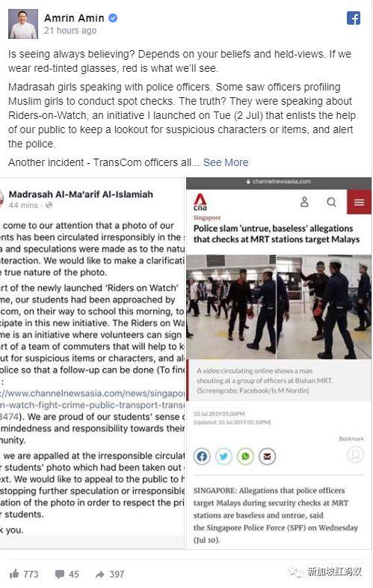Click the Facebook logo icon
The height and width of the screenshot is (588, 373).
[353, 18]
